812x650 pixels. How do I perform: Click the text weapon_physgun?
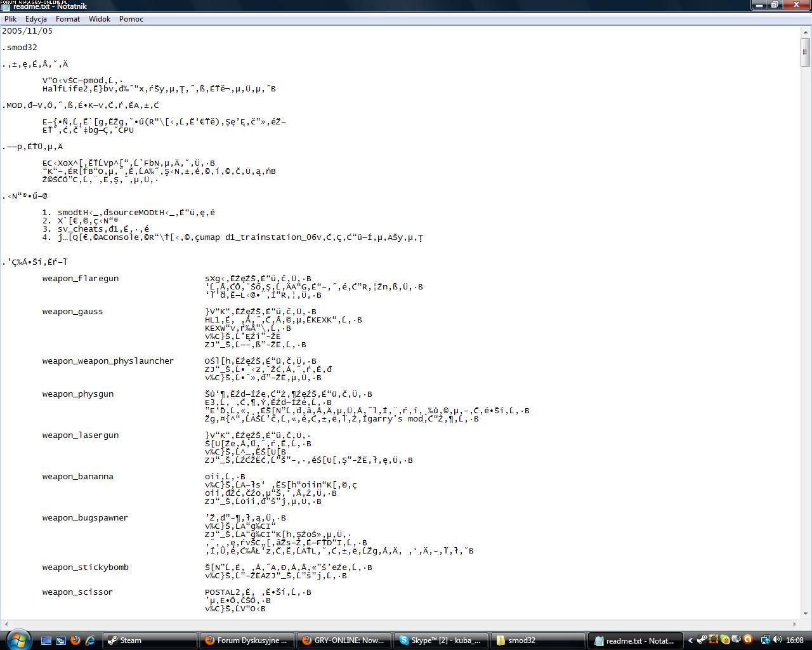(x=78, y=394)
